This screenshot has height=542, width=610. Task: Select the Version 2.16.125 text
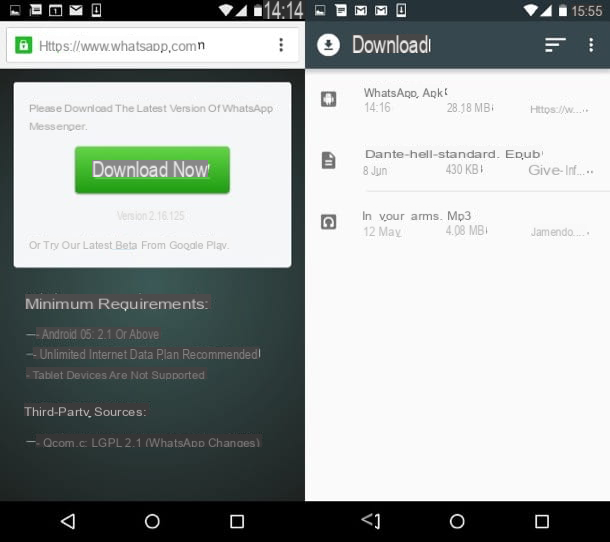[x=151, y=216]
